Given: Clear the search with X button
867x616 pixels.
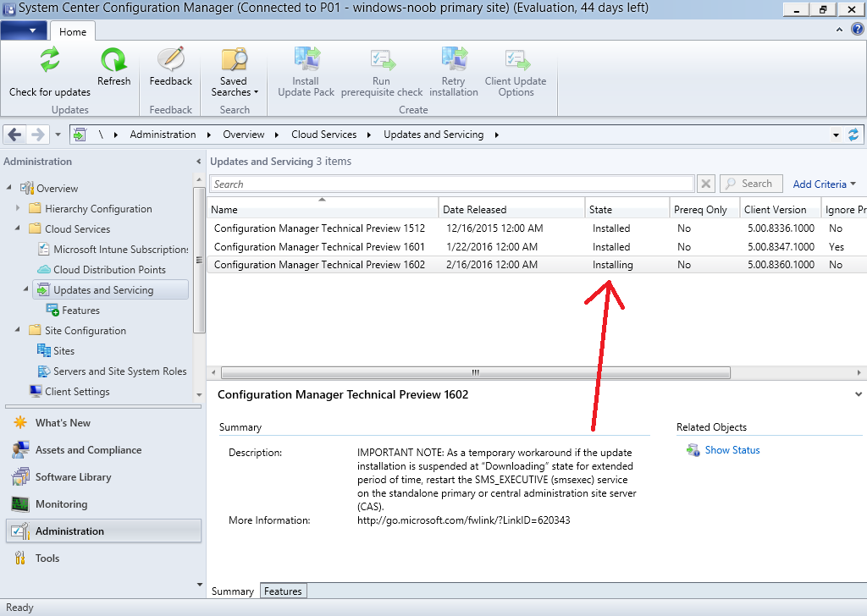Looking at the screenshot, I should 705,184.
